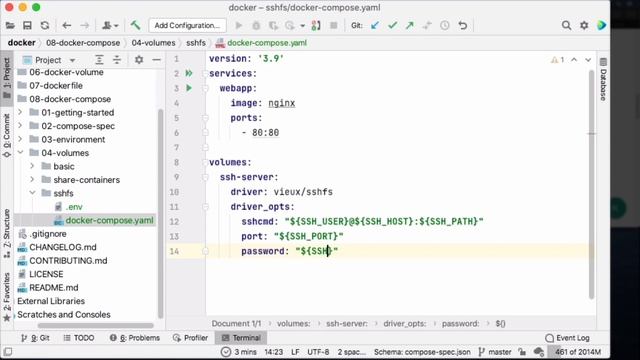
Task: Fold the driver_opts block at line 11
Action: (205, 207)
